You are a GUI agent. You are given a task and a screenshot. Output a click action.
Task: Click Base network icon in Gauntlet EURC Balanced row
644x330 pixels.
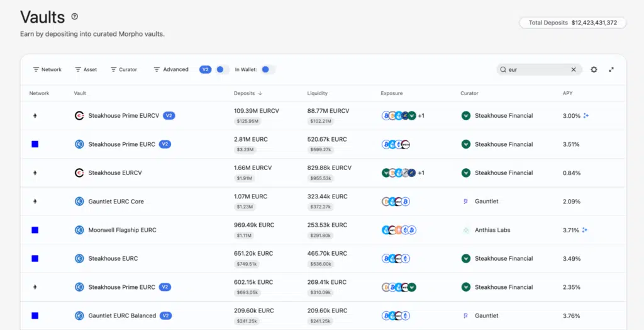(35, 316)
